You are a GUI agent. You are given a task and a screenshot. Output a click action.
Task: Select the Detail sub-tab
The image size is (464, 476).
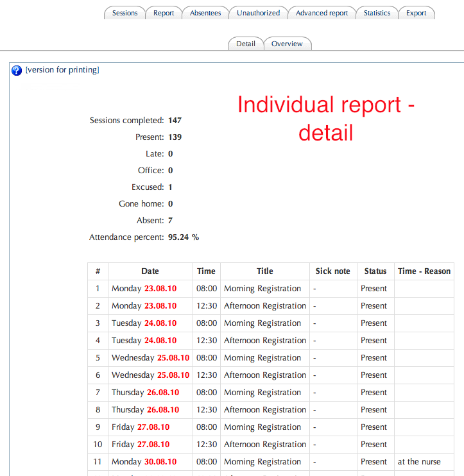(246, 44)
